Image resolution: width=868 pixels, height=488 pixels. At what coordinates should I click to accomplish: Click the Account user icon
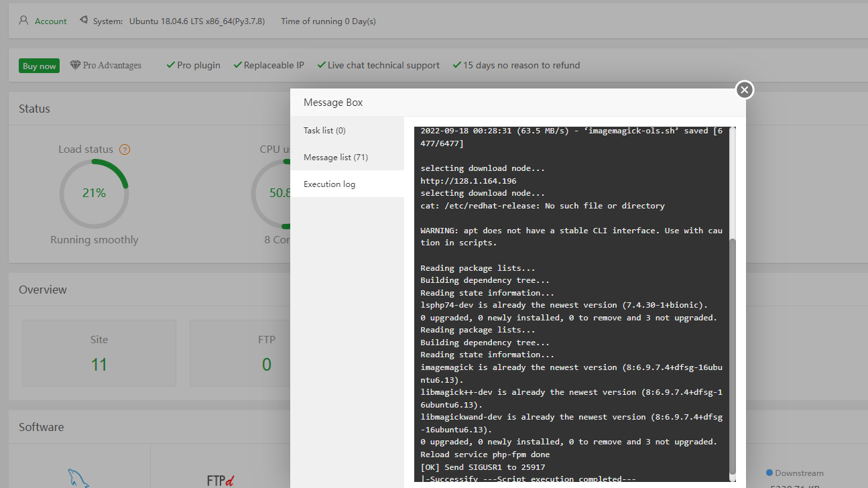(23, 21)
